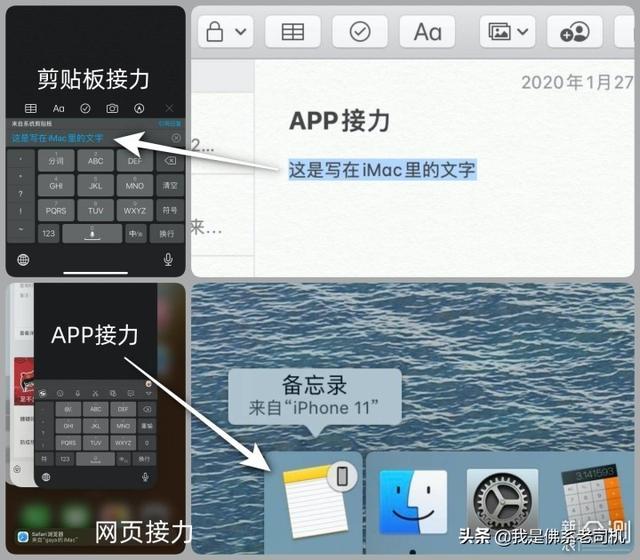
Task: Open Aa text format menu in Mac Notes
Action: click(x=427, y=31)
